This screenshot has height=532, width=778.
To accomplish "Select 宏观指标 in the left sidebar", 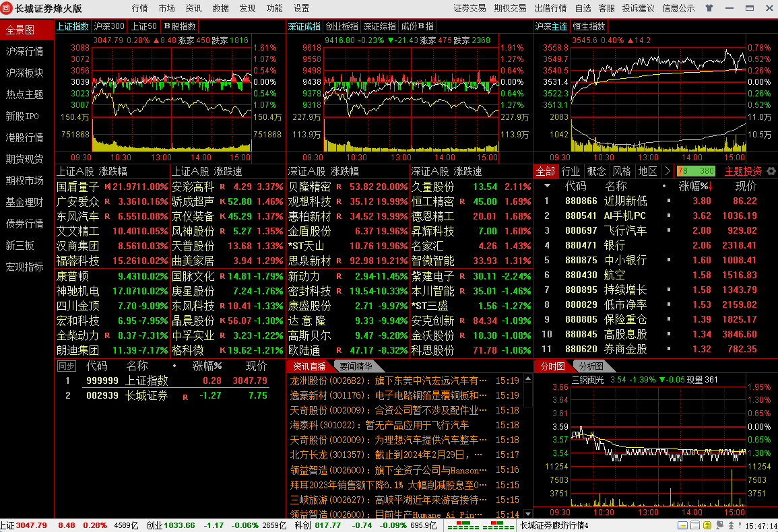I will [25, 267].
